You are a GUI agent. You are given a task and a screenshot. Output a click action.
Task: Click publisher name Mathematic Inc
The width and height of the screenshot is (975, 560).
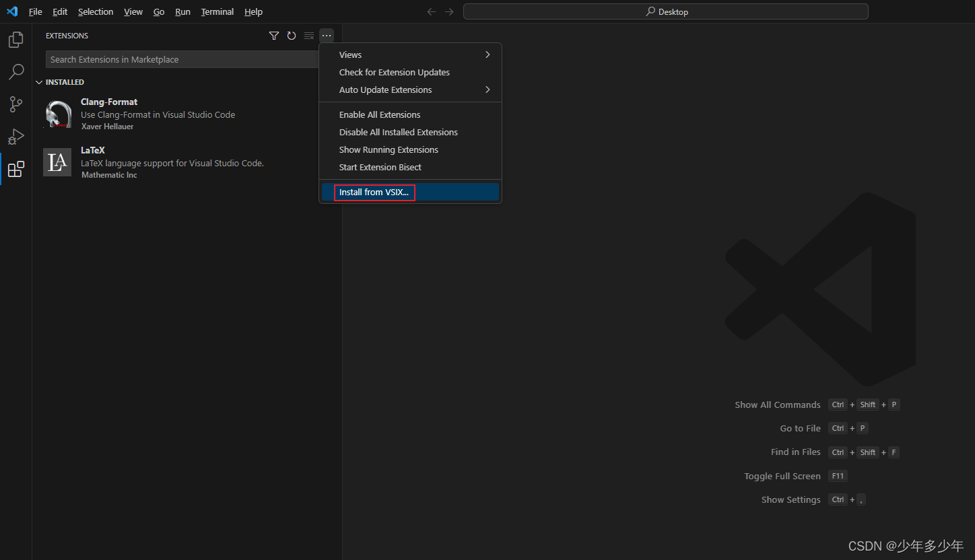(109, 175)
